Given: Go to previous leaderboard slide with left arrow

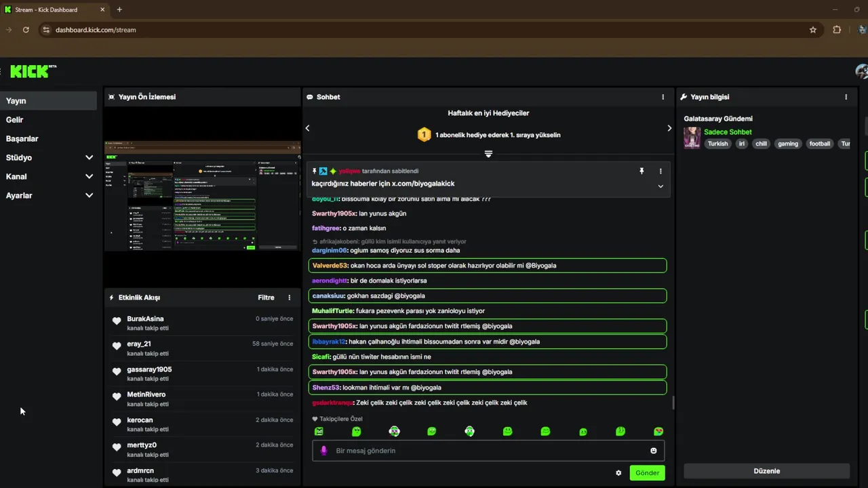Looking at the screenshot, I should (307, 128).
